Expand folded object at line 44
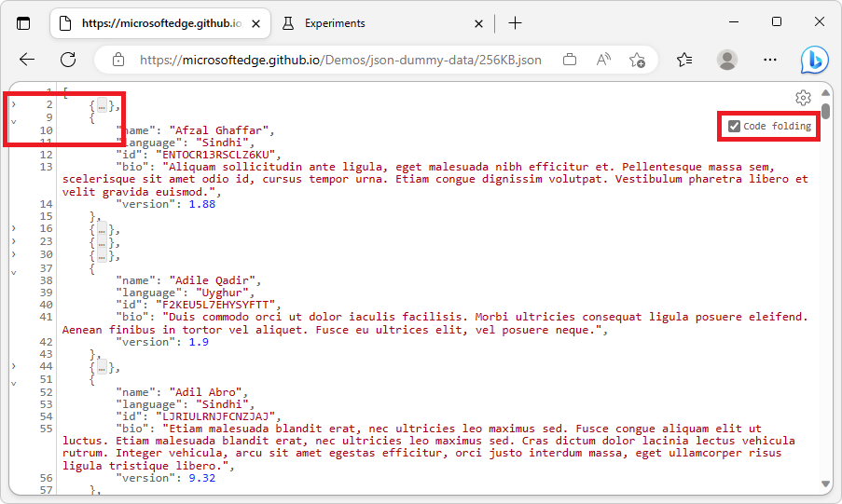 [x=14, y=366]
